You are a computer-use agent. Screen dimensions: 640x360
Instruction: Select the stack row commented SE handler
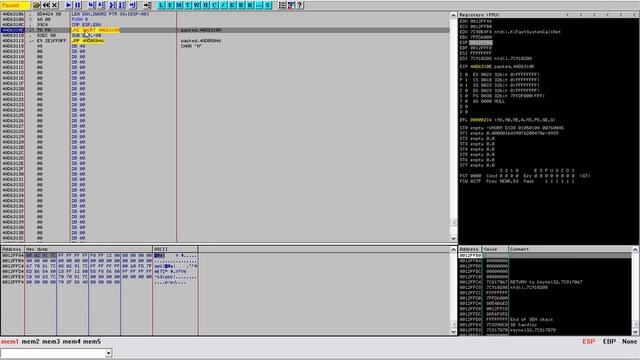[545, 325]
